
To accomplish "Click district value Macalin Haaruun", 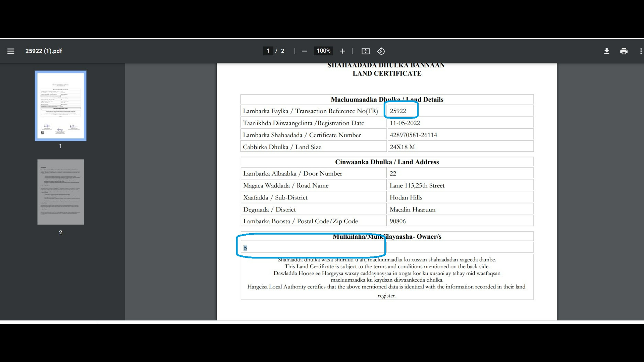I will pyautogui.click(x=413, y=209).
